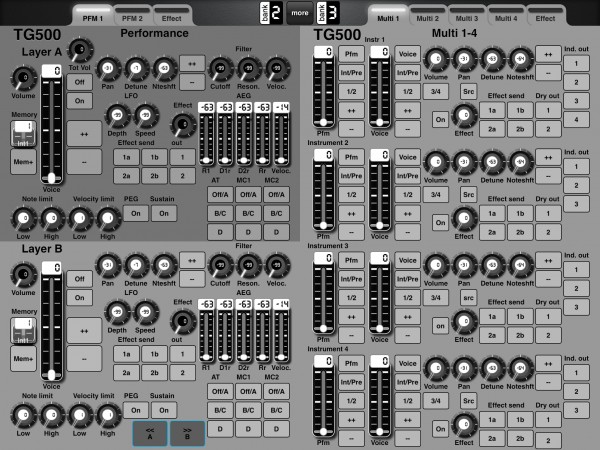Click Layer A Note limit High knob
This screenshot has height=450, width=600.
tap(52, 219)
